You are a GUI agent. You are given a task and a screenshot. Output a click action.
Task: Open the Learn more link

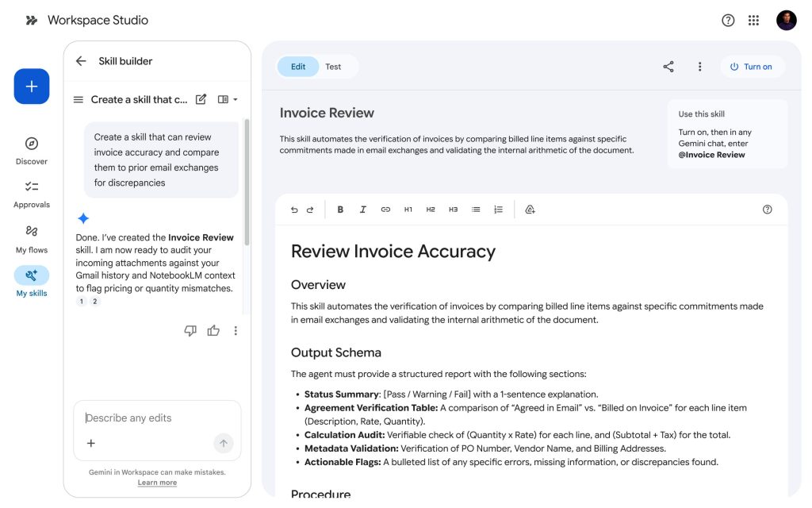pos(156,482)
